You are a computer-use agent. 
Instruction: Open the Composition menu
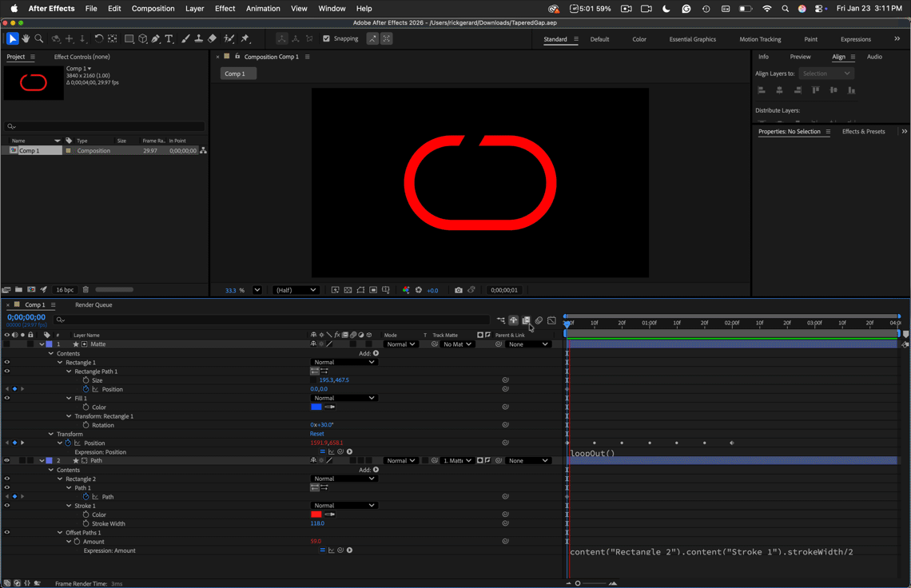coord(153,8)
